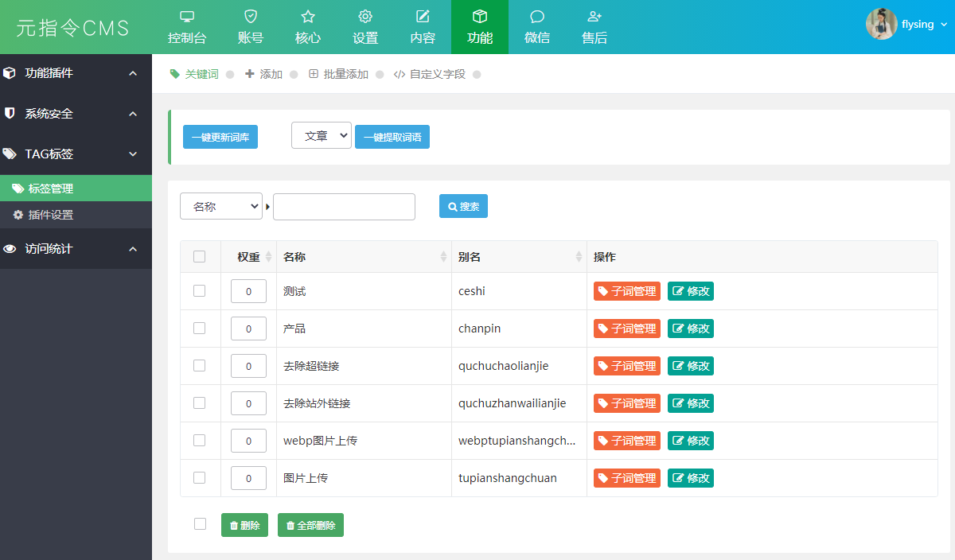Switch to the 批量添加 tab
The height and width of the screenshot is (560, 955).
[x=339, y=74]
